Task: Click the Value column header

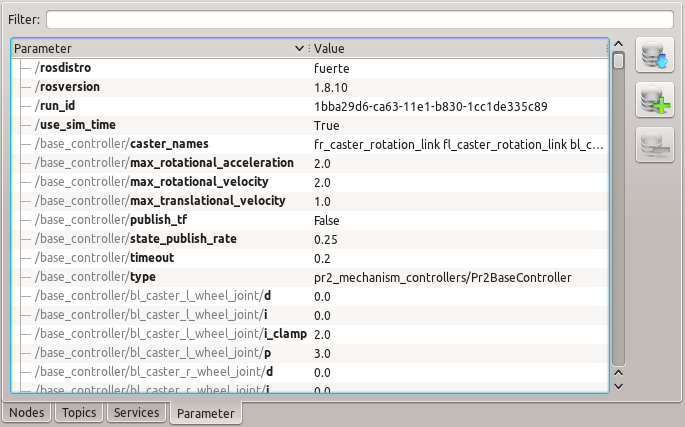Action: [x=458, y=48]
